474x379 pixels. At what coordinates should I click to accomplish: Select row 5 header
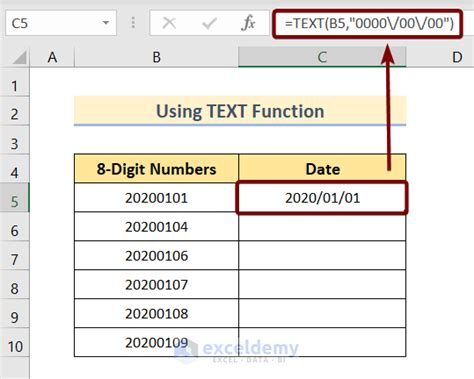point(14,198)
